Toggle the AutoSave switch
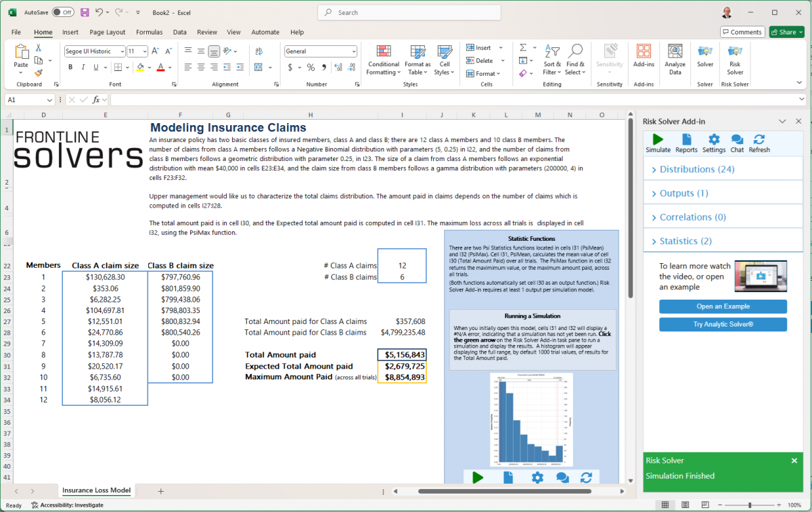This screenshot has width=812, height=512. coord(63,12)
